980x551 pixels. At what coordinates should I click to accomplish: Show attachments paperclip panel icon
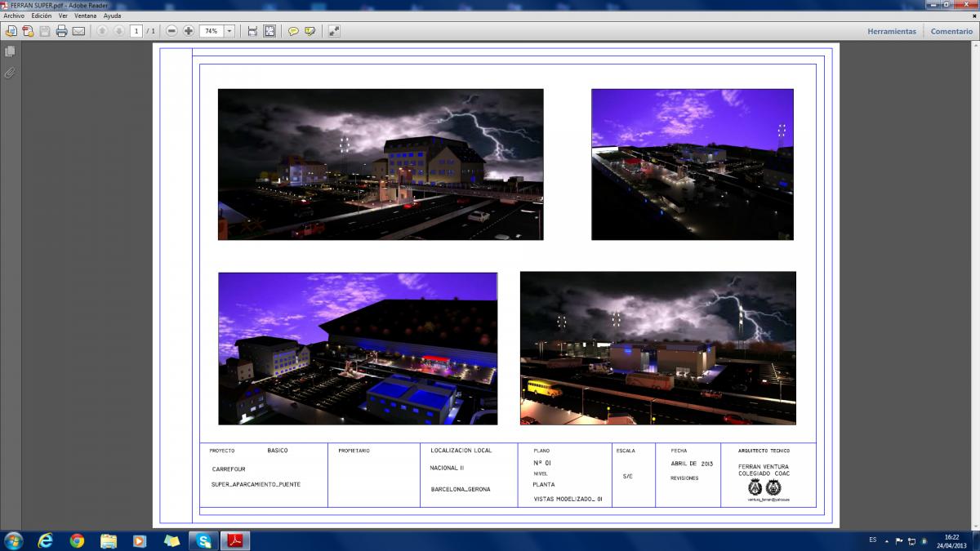coord(10,73)
